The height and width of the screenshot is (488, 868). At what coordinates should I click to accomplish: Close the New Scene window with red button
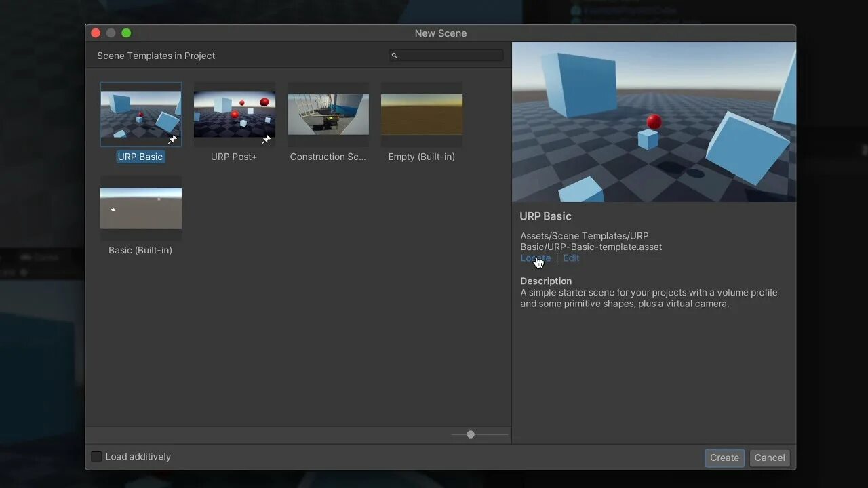(96, 33)
